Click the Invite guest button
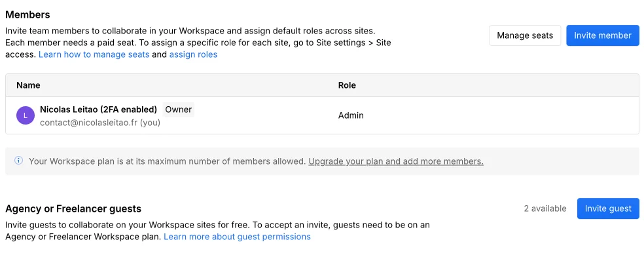This screenshot has height=255, width=644. click(x=608, y=208)
